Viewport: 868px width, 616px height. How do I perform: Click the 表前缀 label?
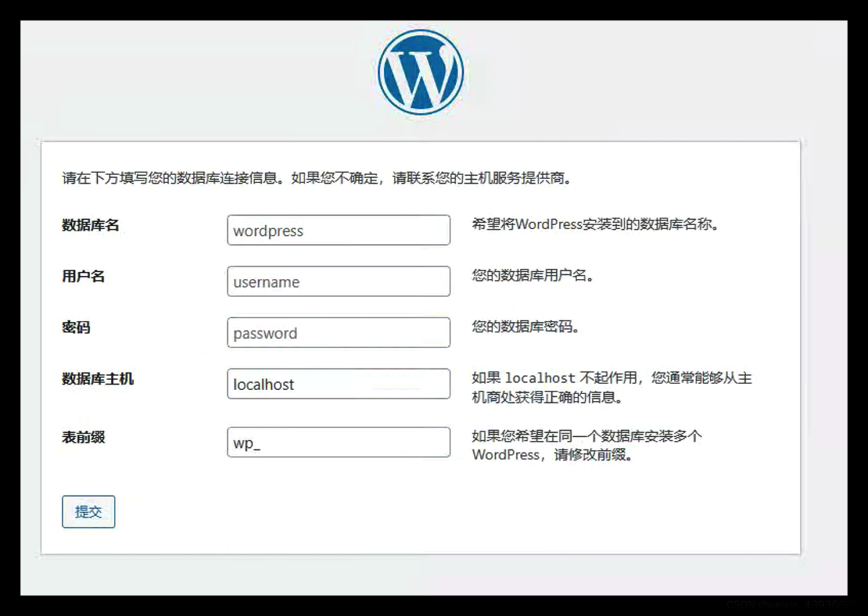(x=83, y=437)
